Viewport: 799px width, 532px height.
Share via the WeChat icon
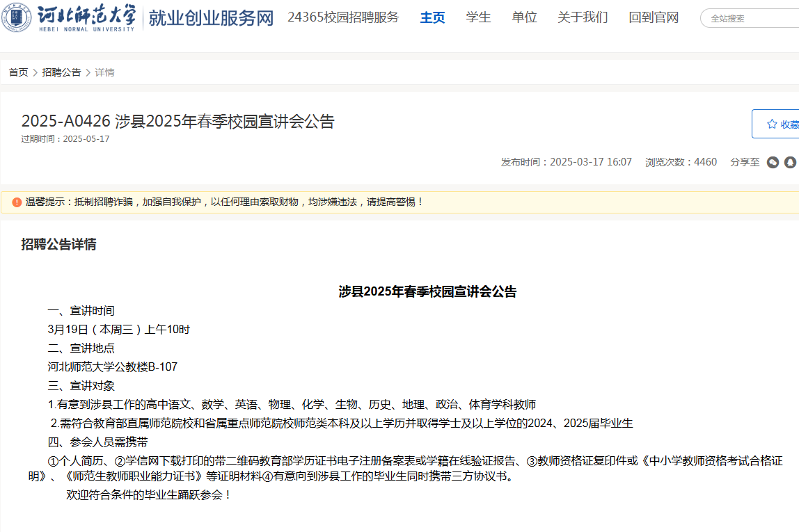tap(773, 163)
